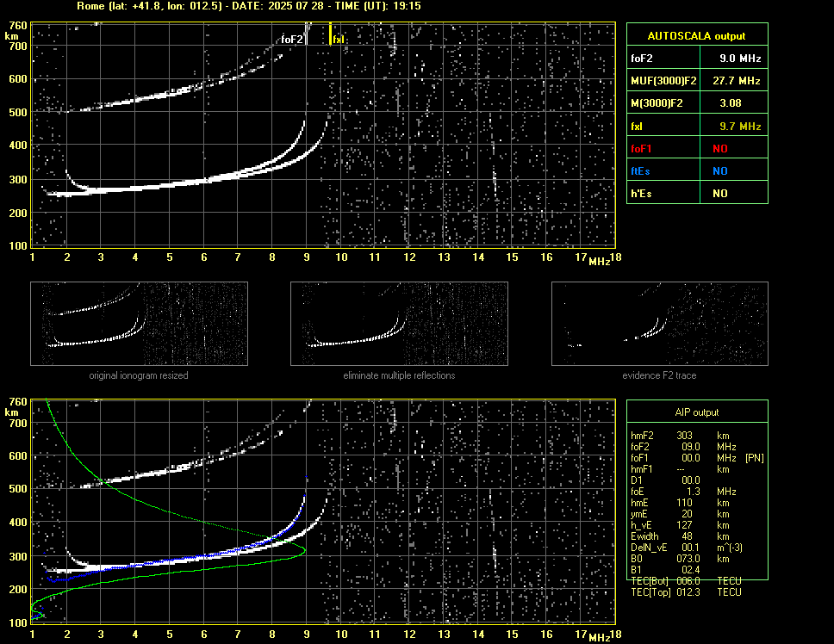Click the B0 073.0 km entry
This screenshot has width=834, height=644.
coord(680,559)
